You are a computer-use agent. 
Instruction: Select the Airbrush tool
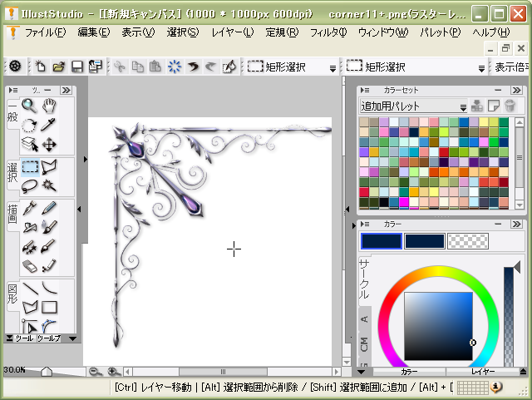tap(30, 227)
